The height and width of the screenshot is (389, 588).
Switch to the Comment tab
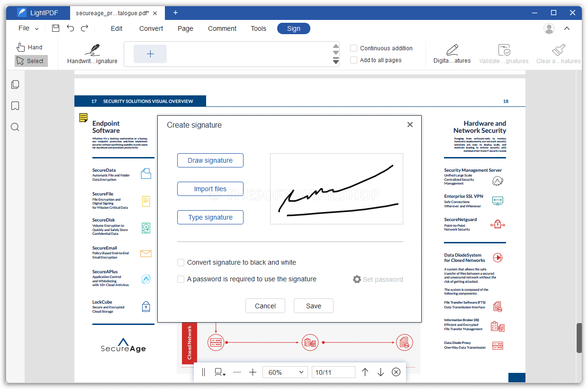tap(222, 28)
